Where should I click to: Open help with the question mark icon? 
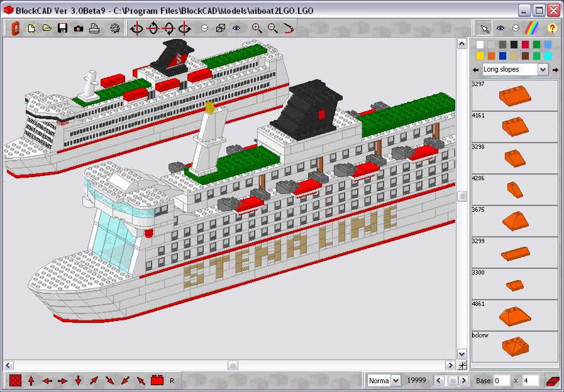click(x=552, y=28)
